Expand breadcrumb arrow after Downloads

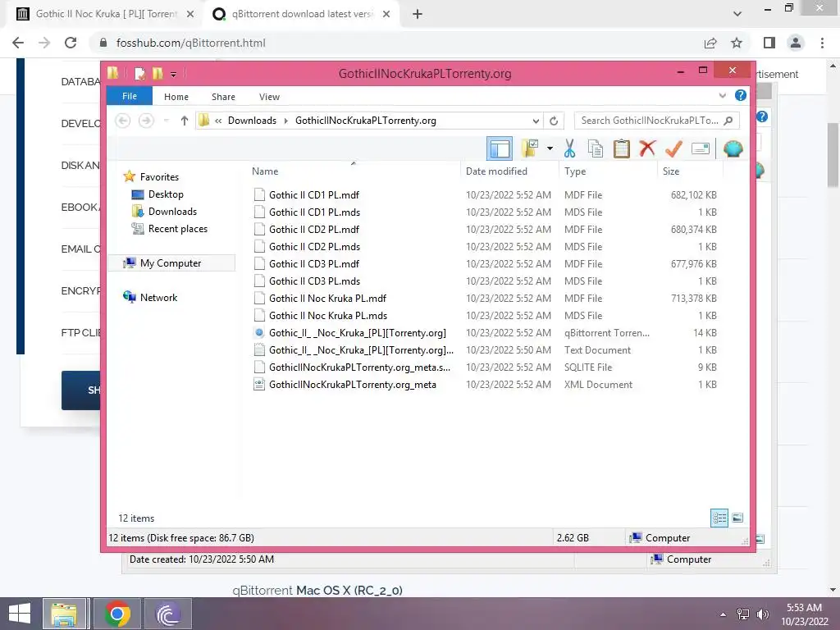pyautogui.click(x=285, y=121)
